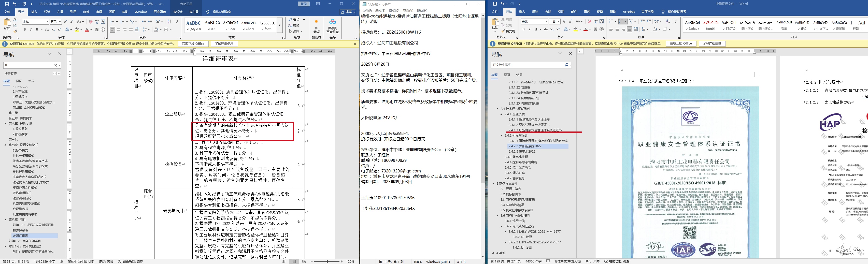The width and height of the screenshot is (868, 264).
Task: Undo last action in left Word window
Action: click(x=15, y=4)
